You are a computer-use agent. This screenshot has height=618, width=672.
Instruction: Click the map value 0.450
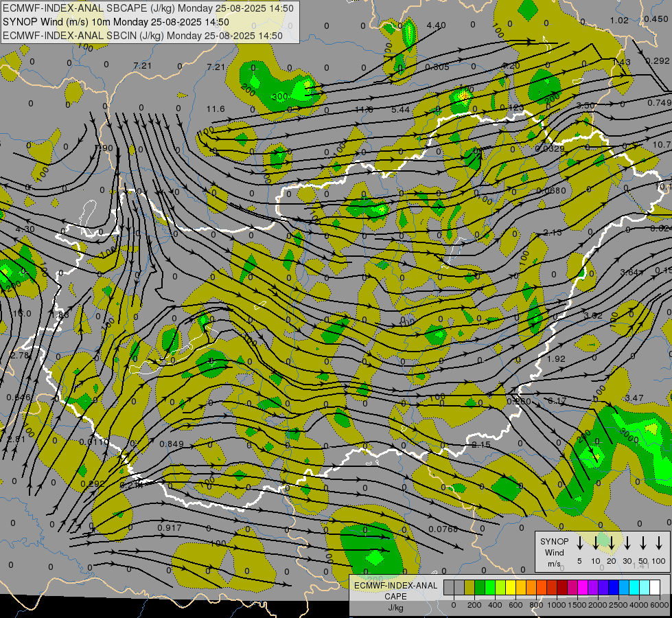point(656,19)
